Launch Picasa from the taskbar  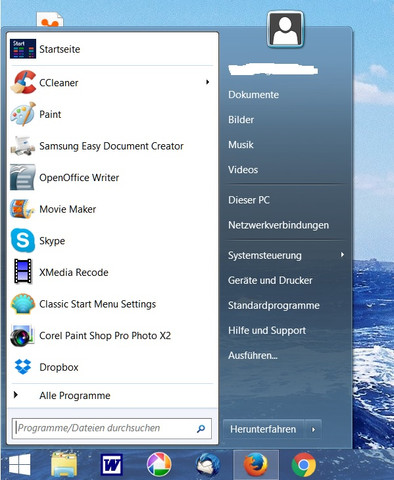159,464
